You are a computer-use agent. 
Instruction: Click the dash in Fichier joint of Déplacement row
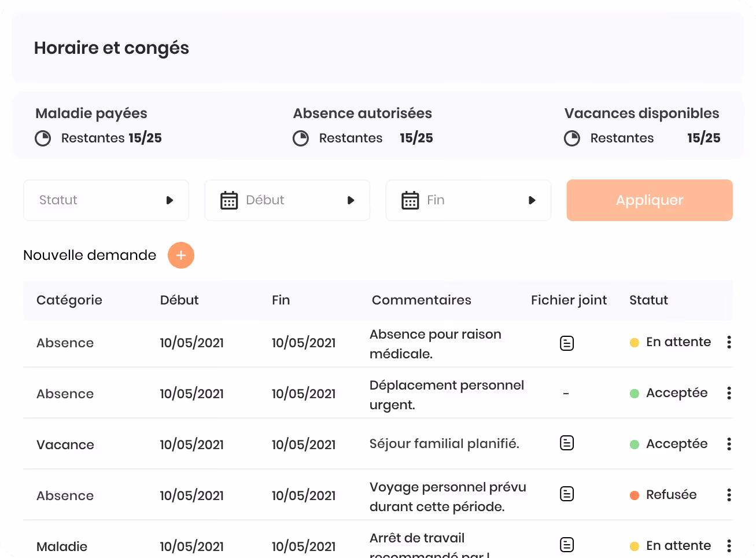point(566,394)
